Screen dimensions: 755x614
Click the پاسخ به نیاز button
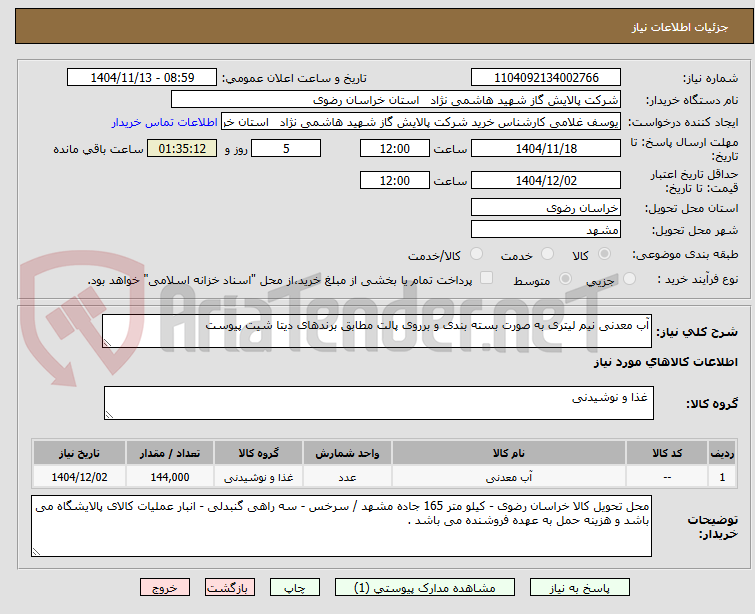[x=579, y=588]
